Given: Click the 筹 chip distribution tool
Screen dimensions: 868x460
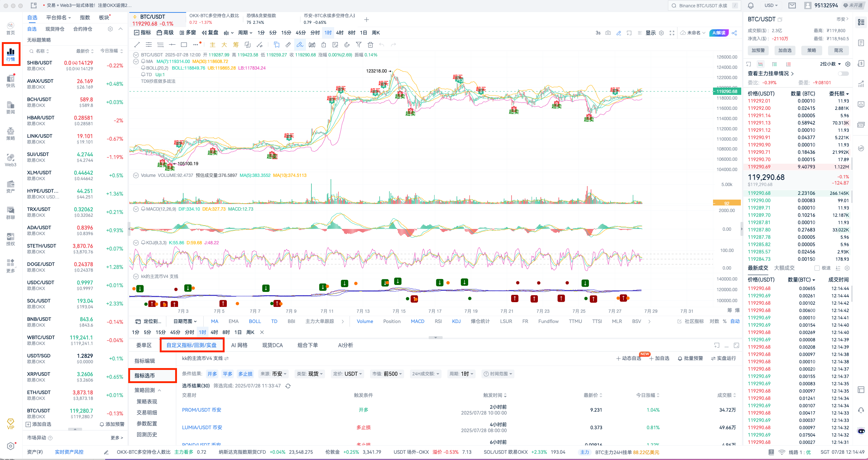Looking at the screenshot, I should point(236,45).
